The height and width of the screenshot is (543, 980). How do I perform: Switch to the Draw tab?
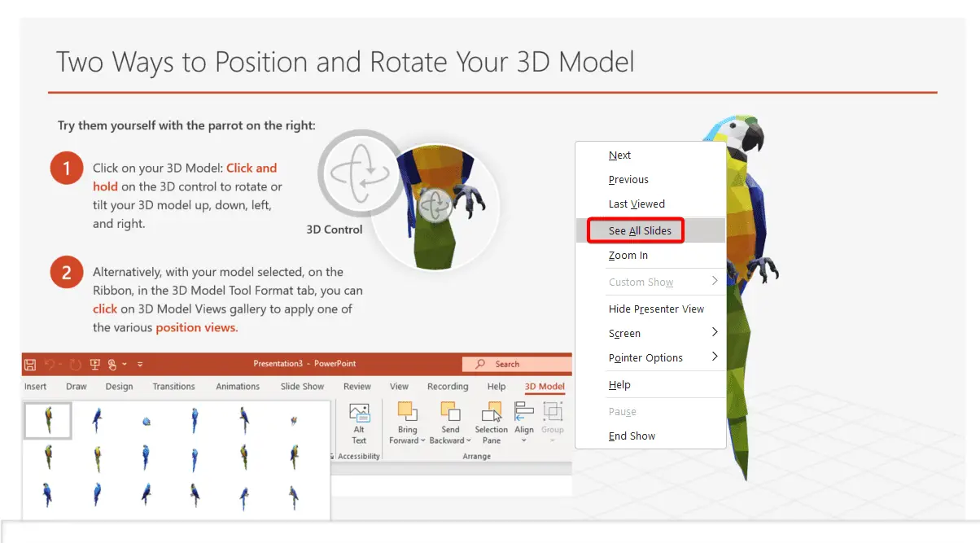[77, 387]
